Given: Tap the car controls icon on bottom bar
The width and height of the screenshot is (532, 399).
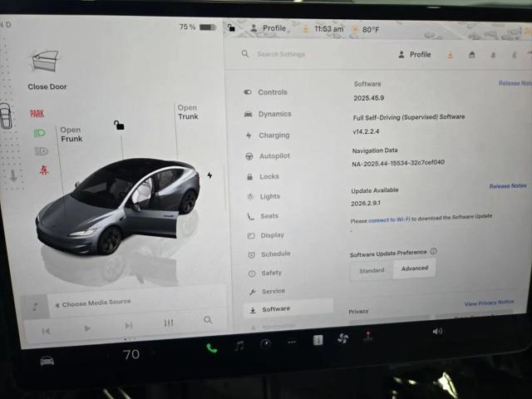Looking at the screenshot, I should click(x=47, y=361).
